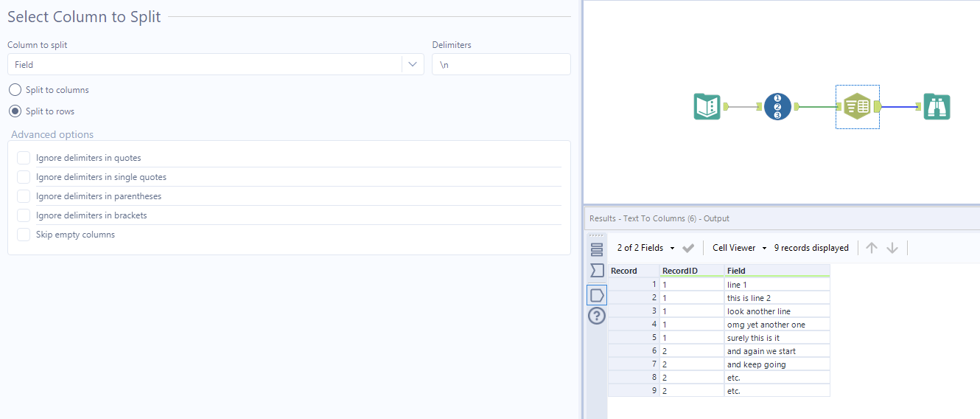
Task: Show output anchor data in Results sidebar
Action: (x=597, y=295)
